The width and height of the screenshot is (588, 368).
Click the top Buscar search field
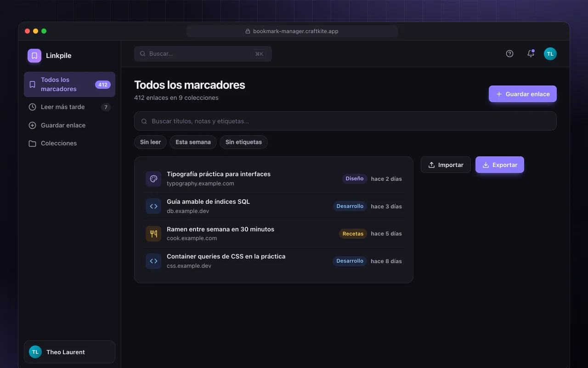203,54
